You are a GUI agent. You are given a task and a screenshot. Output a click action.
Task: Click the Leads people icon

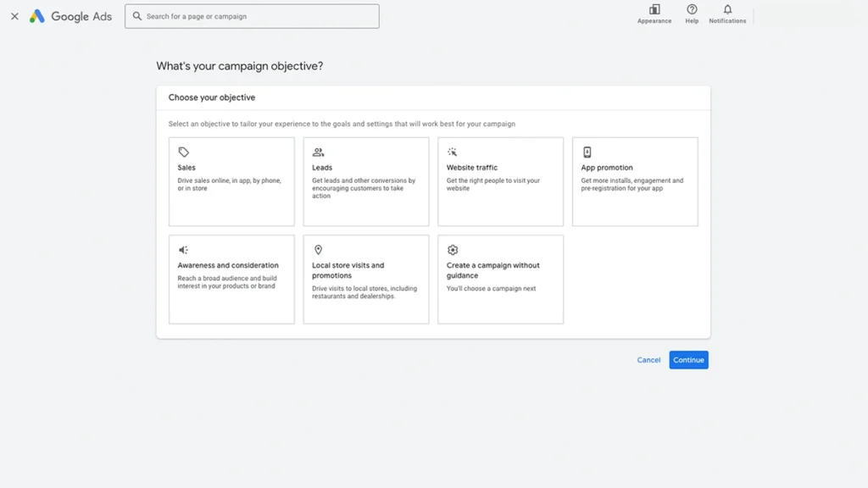coord(318,152)
